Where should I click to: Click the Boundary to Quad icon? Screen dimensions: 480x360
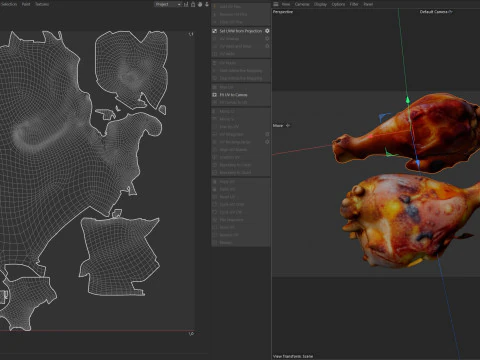tap(215, 173)
